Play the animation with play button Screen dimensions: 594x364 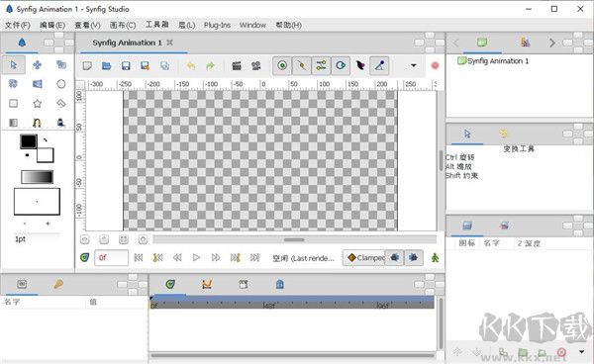196,258
